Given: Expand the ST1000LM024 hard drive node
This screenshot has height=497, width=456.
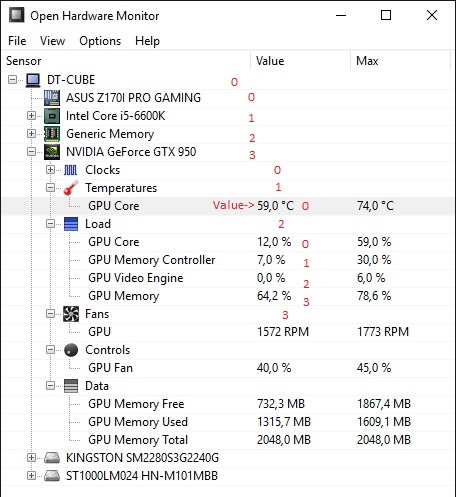Looking at the screenshot, I should click(31, 476).
